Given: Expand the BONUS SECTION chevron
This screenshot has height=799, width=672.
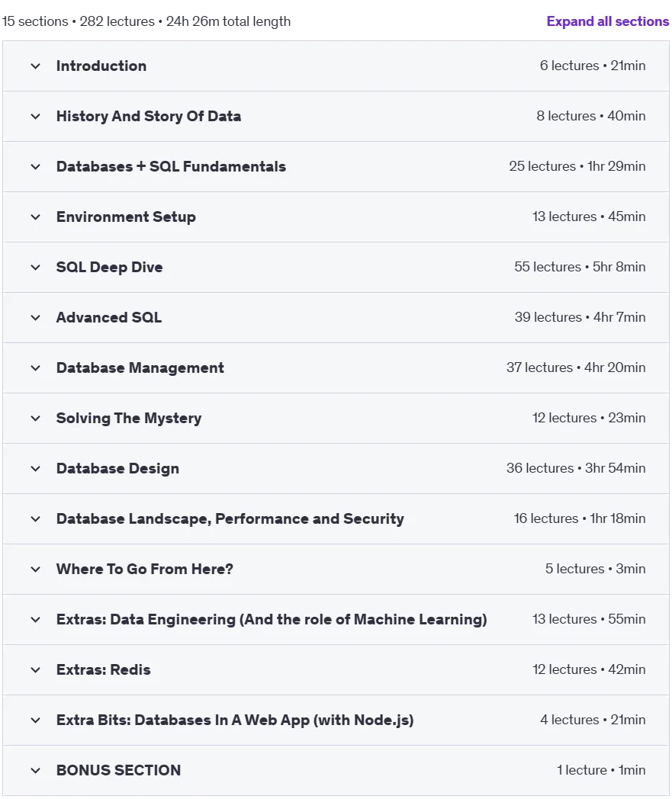Looking at the screenshot, I should pos(35,771).
